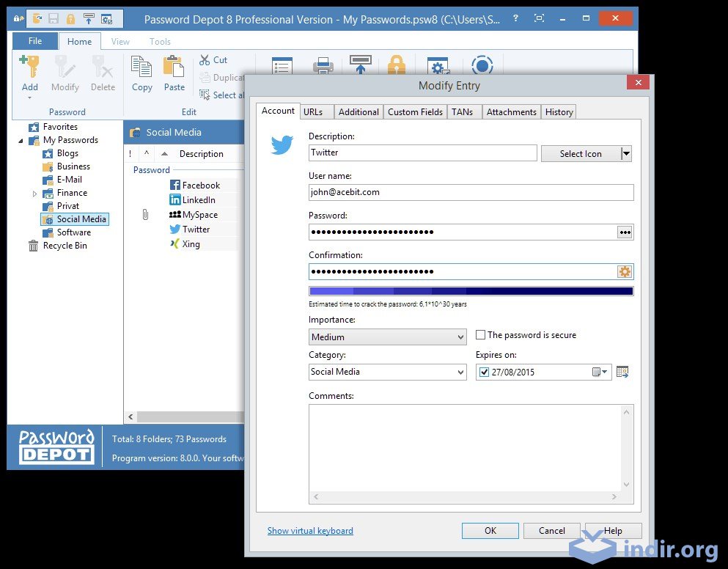The width and height of the screenshot is (728, 569).
Task: Click the password strength bar
Action: click(471, 291)
